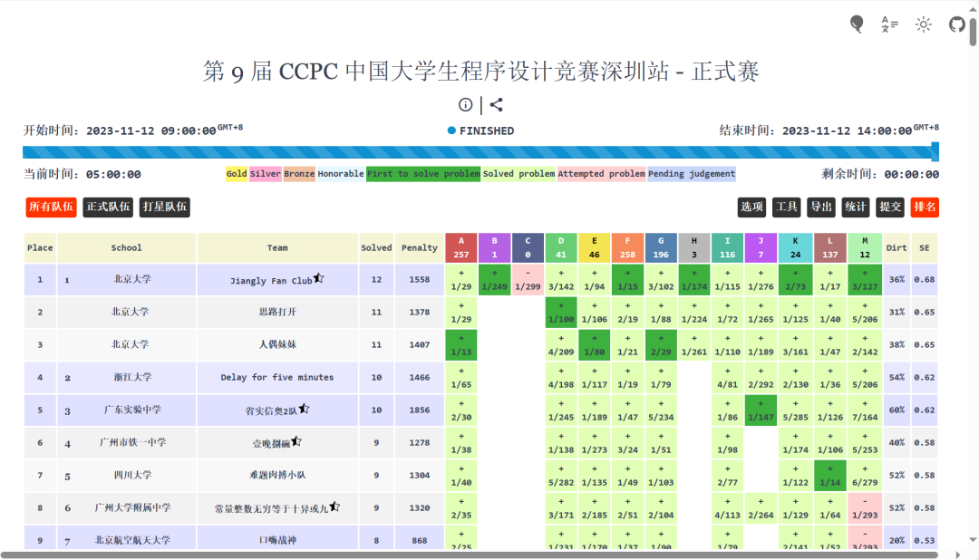Click star icon beside 常量整数无穷等于十异或九

[x=334, y=507]
